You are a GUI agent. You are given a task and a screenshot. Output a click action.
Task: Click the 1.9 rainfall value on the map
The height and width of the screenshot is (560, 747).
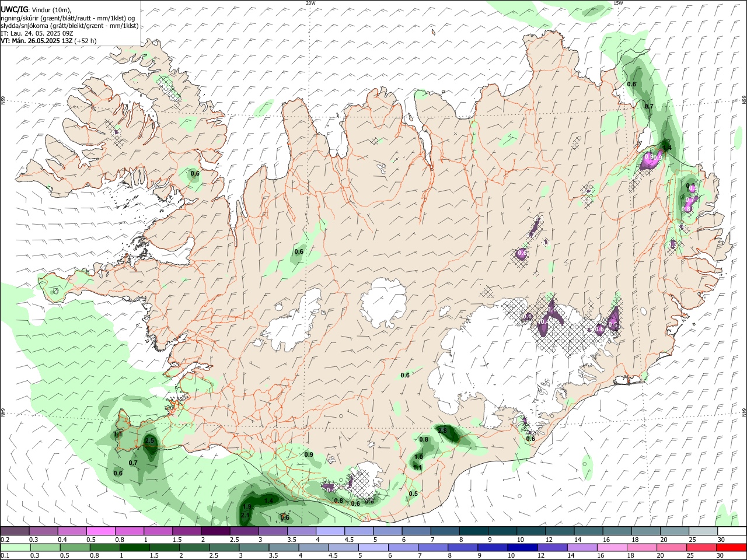point(247,507)
